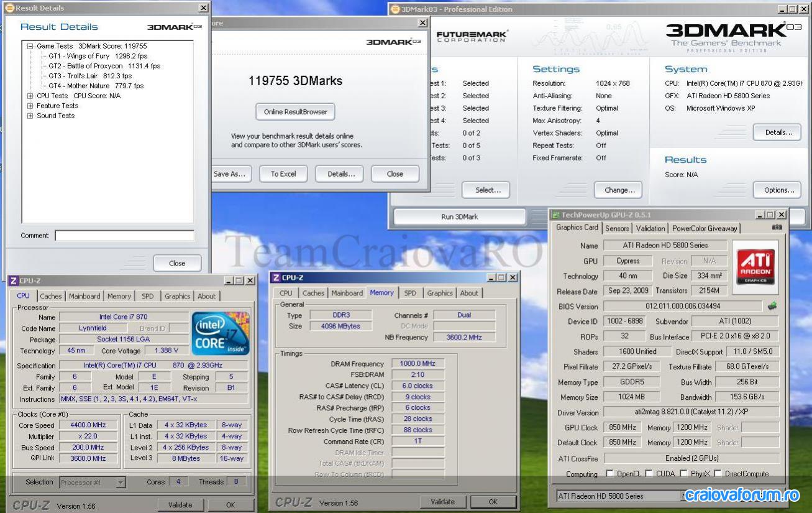Open Mainboard tab in the left CPU-Z window
812x513 pixels.
[x=84, y=297]
